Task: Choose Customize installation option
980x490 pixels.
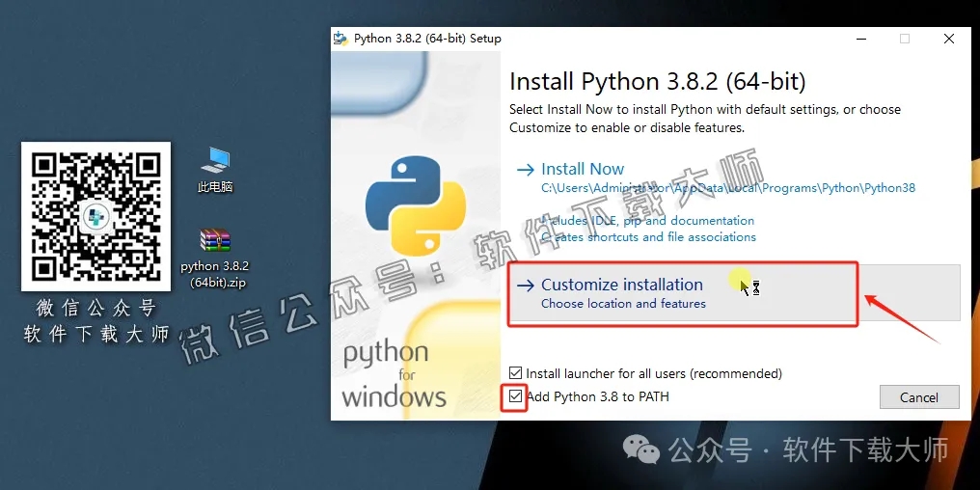Action: pos(734,294)
